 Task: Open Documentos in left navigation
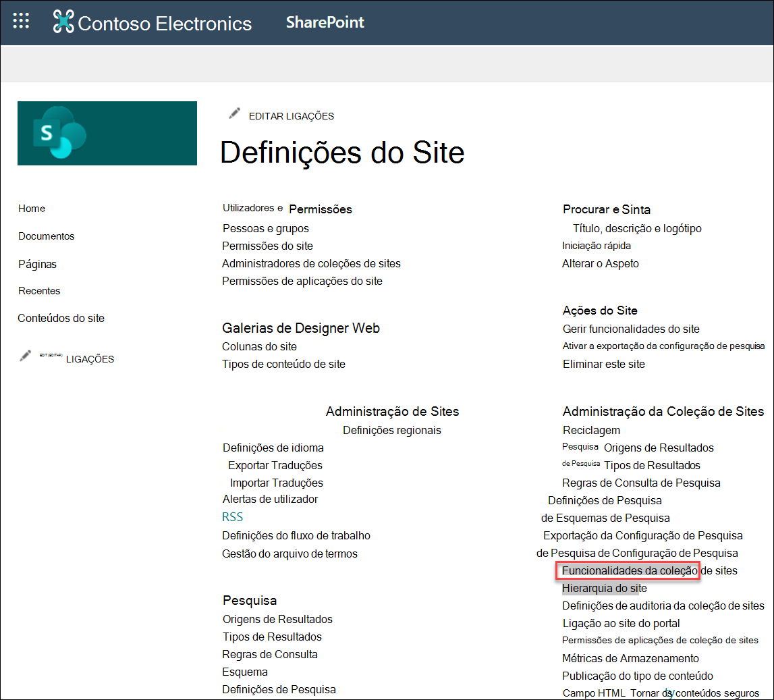(x=47, y=236)
